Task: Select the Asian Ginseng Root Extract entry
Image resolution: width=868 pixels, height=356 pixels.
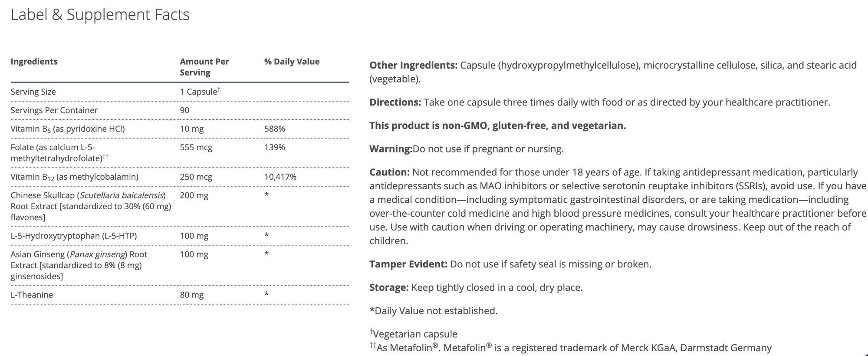Action: (79, 265)
